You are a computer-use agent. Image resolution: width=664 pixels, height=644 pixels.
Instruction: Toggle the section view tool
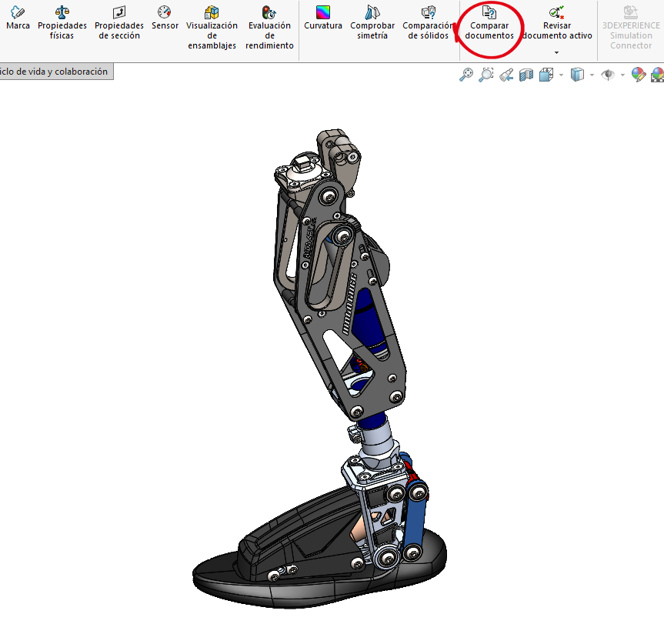click(x=526, y=75)
